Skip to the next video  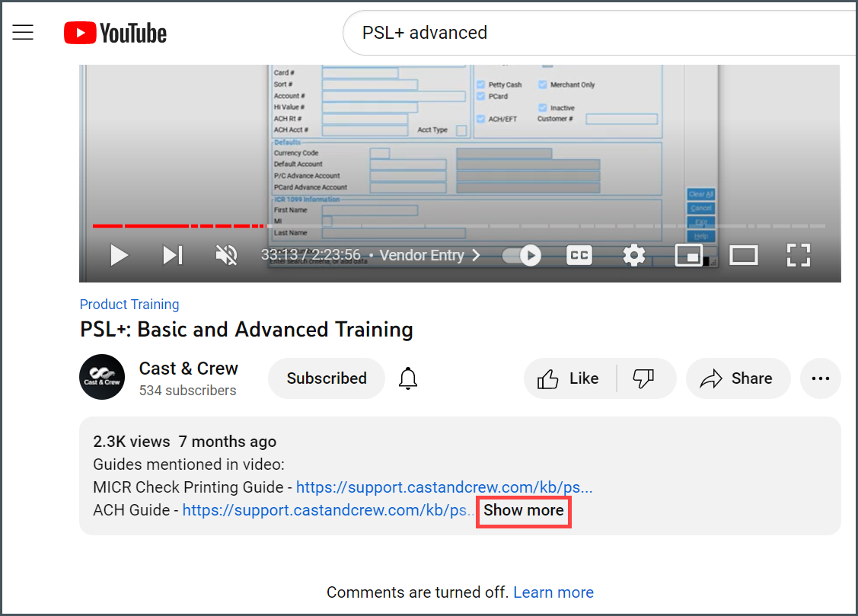[172, 255]
